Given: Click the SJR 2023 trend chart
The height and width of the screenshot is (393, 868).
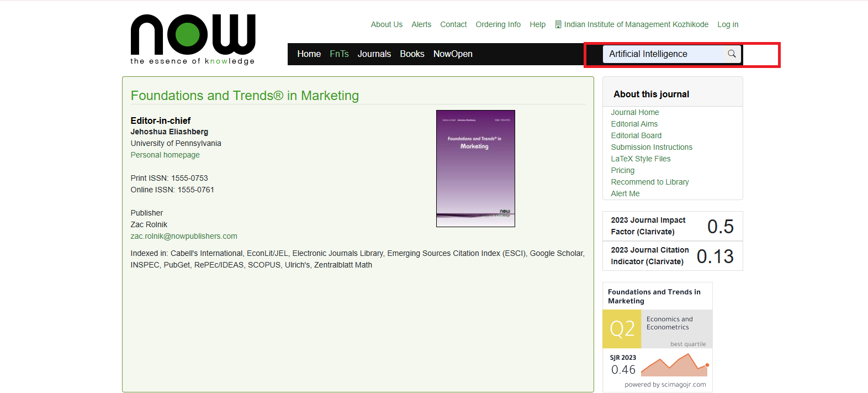Looking at the screenshot, I should click(674, 365).
